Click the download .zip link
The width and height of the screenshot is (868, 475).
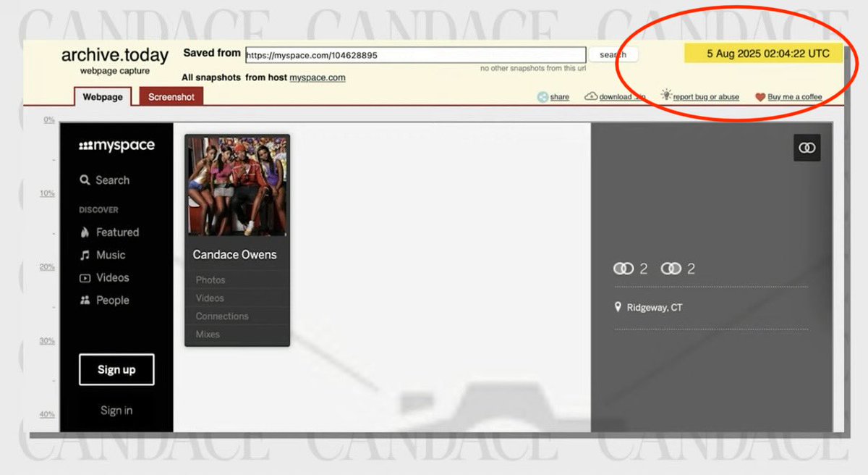coord(622,97)
